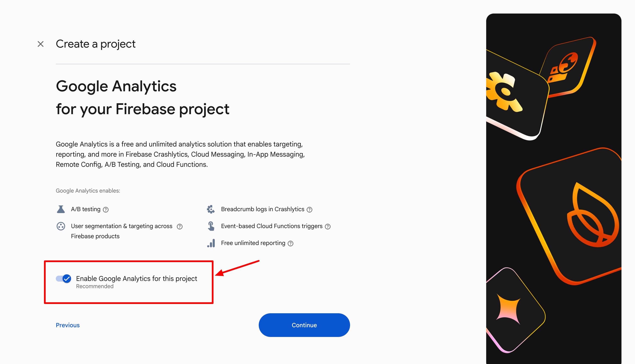Open help for Breadcrumb logs in Crashlytics
The width and height of the screenshot is (635, 364).
pos(309,210)
